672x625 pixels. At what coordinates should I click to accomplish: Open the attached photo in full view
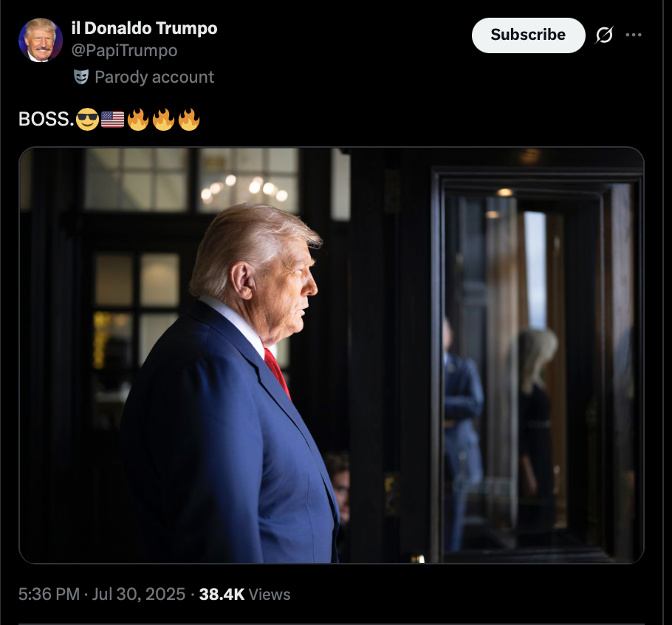point(332,355)
